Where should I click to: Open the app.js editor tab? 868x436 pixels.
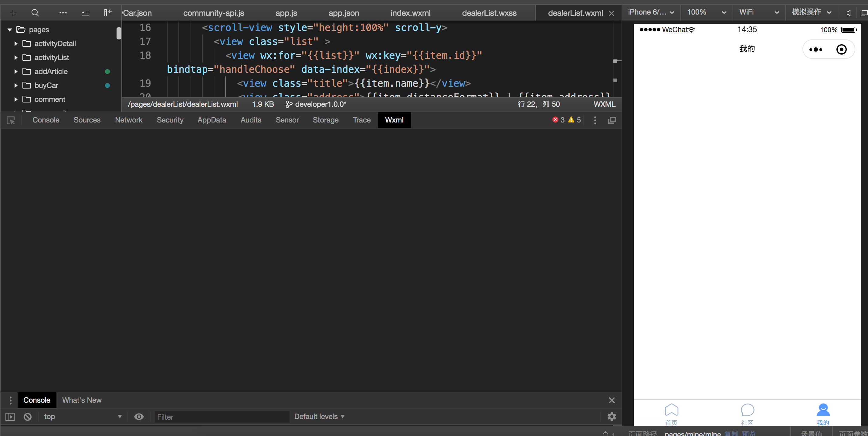click(x=287, y=13)
